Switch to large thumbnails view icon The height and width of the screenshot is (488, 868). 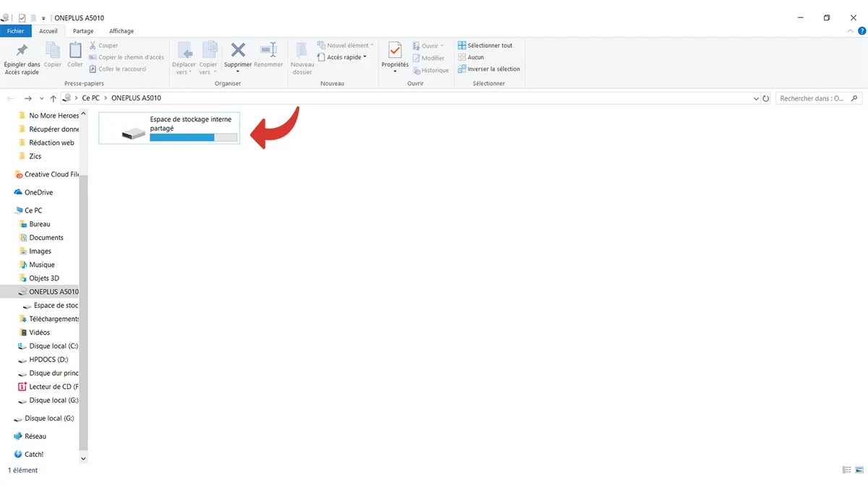click(x=859, y=470)
